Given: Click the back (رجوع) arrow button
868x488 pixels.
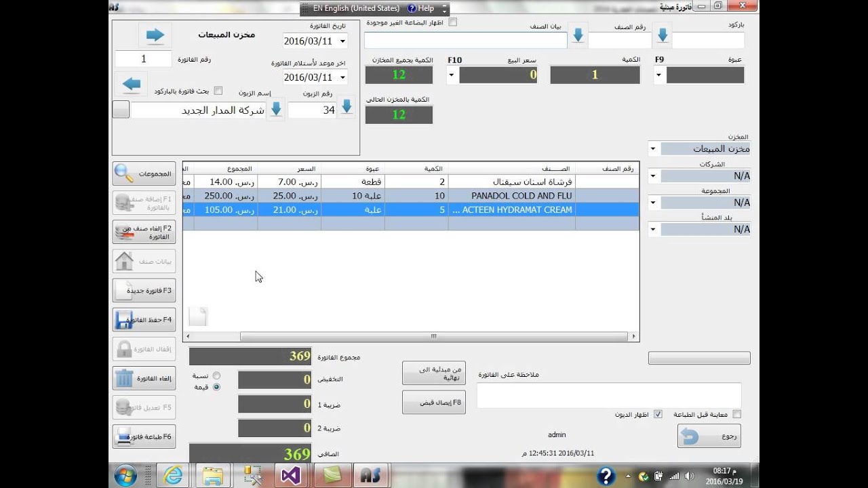Looking at the screenshot, I should point(709,436).
